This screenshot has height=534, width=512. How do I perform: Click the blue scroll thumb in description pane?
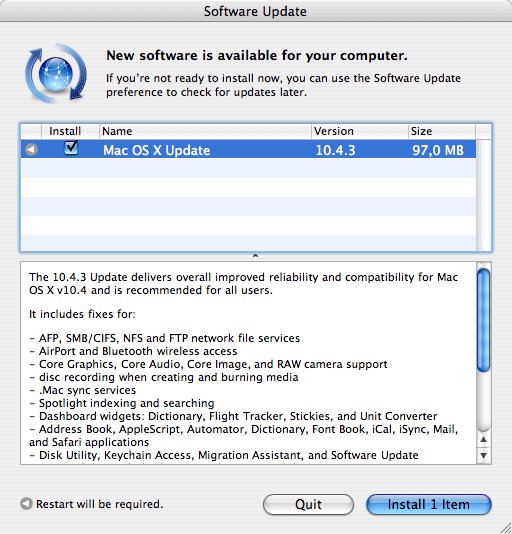(483, 320)
